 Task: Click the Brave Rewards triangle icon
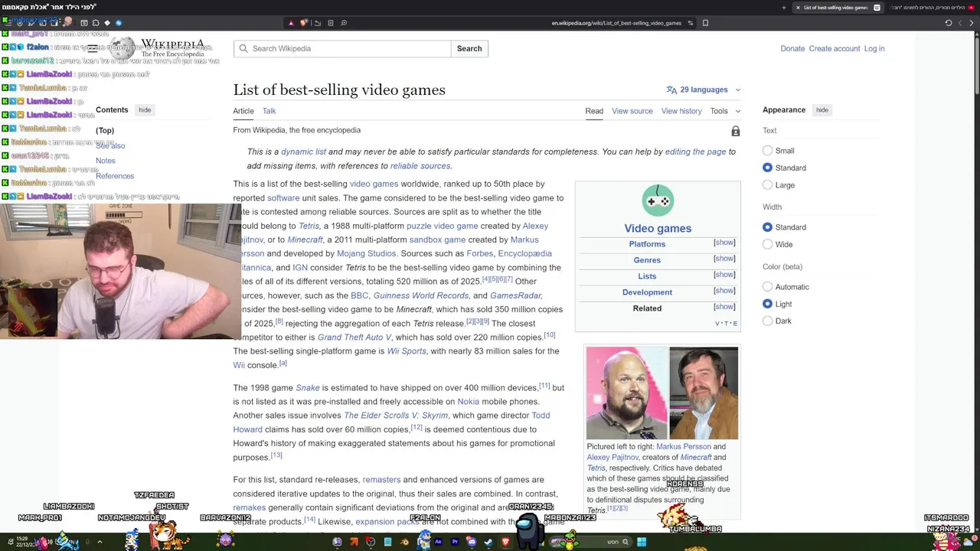[x=291, y=23]
